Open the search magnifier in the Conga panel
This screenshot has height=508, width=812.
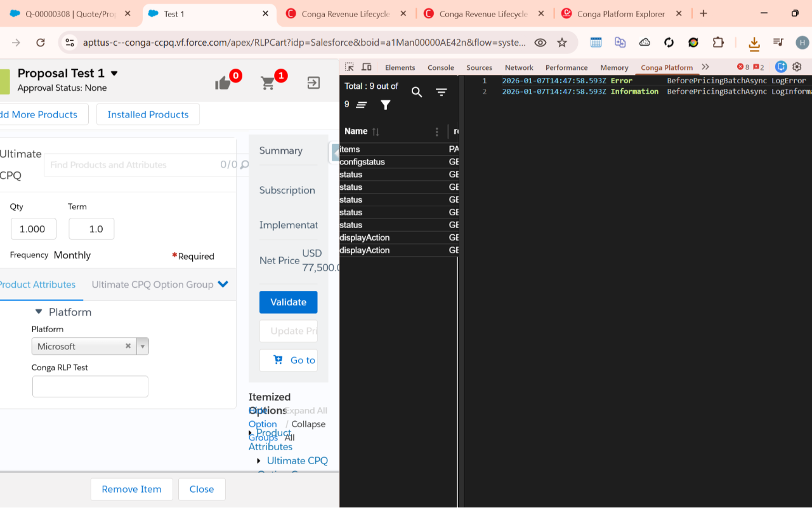pos(417,92)
